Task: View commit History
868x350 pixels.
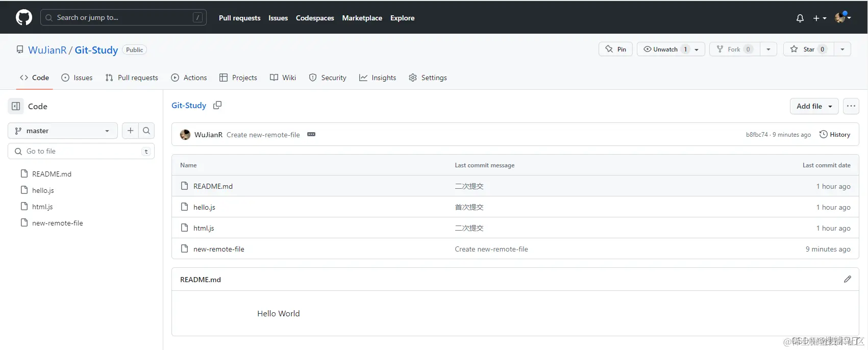Action: (835, 135)
